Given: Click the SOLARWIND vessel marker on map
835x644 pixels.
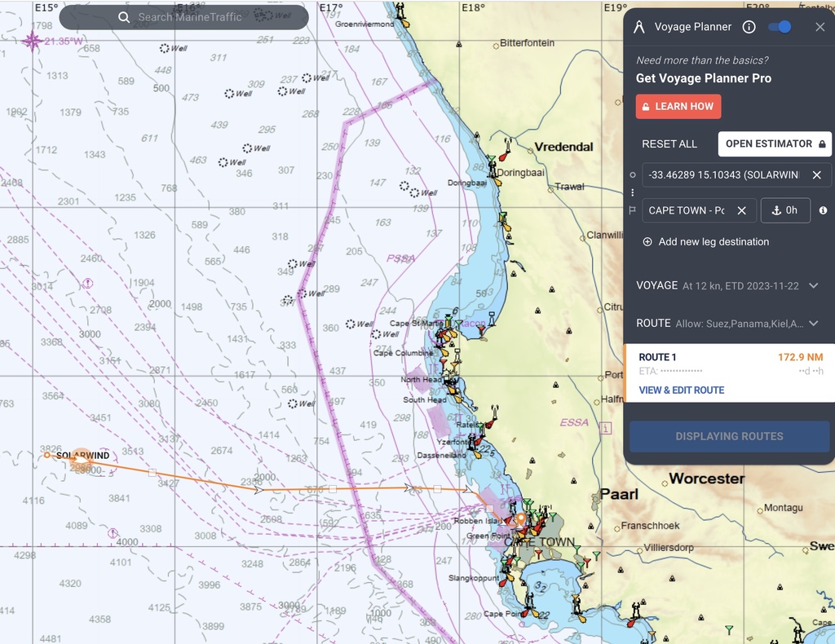Looking at the screenshot, I should coord(81,457).
